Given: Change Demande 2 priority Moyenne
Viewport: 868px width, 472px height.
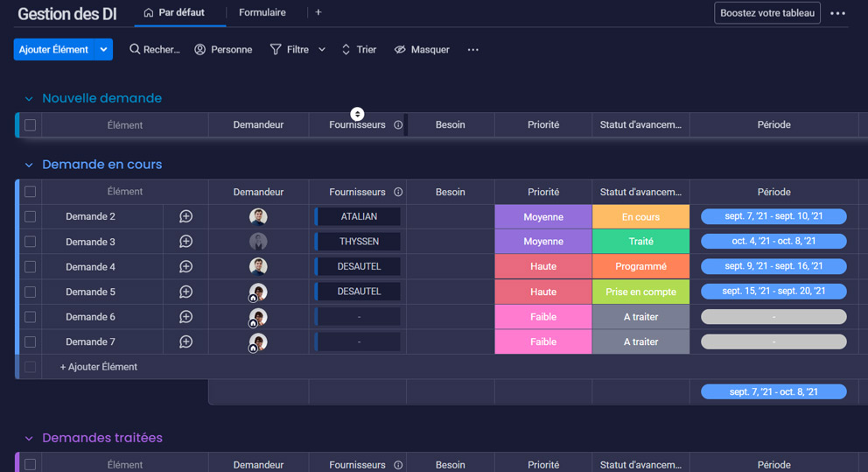Looking at the screenshot, I should (x=543, y=216).
